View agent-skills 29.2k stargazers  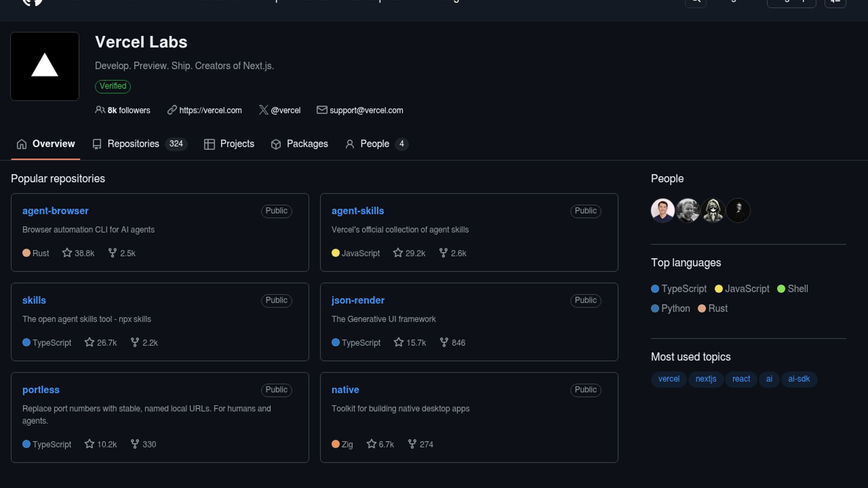pyautogui.click(x=409, y=253)
